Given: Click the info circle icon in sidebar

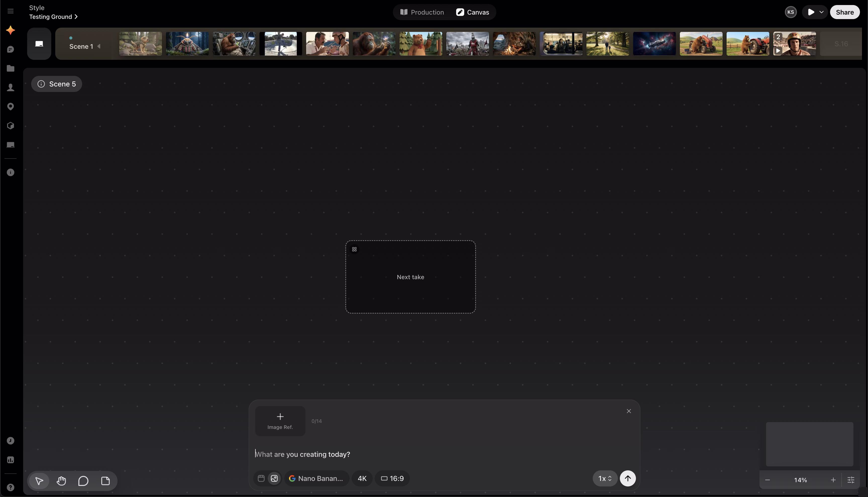Looking at the screenshot, I should 11,172.
